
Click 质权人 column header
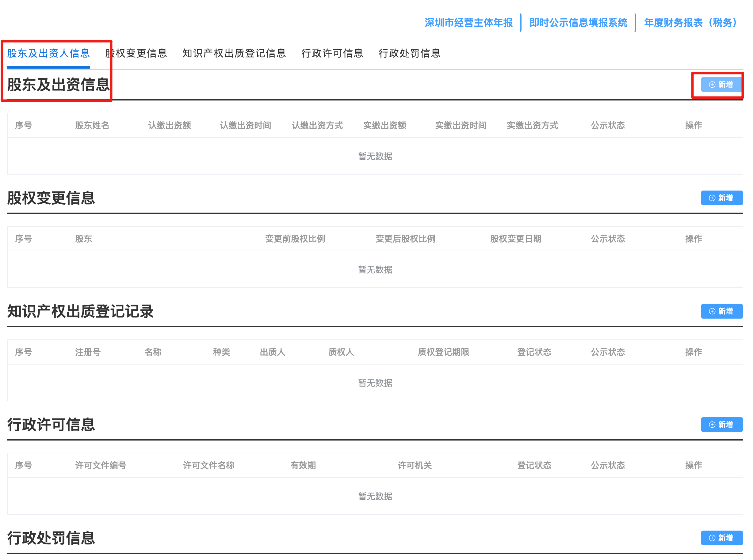tap(341, 352)
